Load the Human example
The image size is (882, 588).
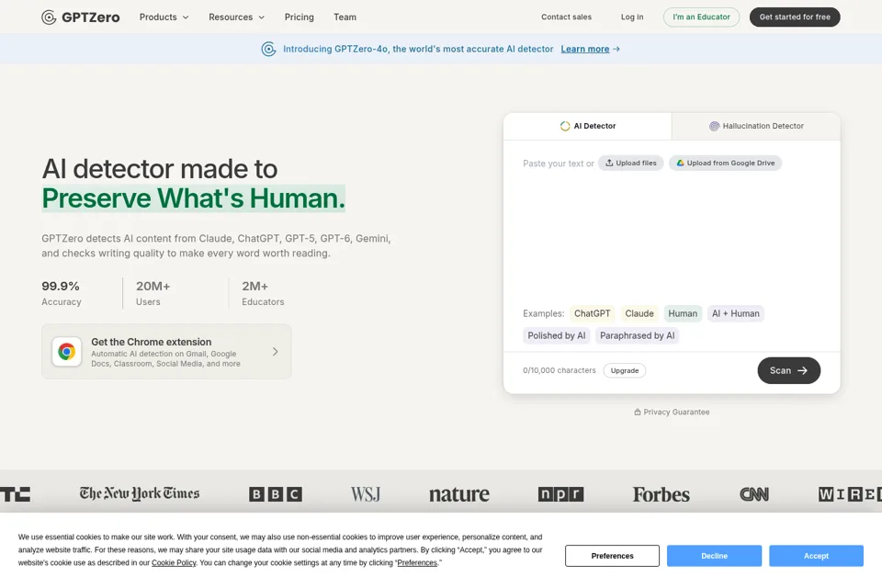click(x=683, y=313)
